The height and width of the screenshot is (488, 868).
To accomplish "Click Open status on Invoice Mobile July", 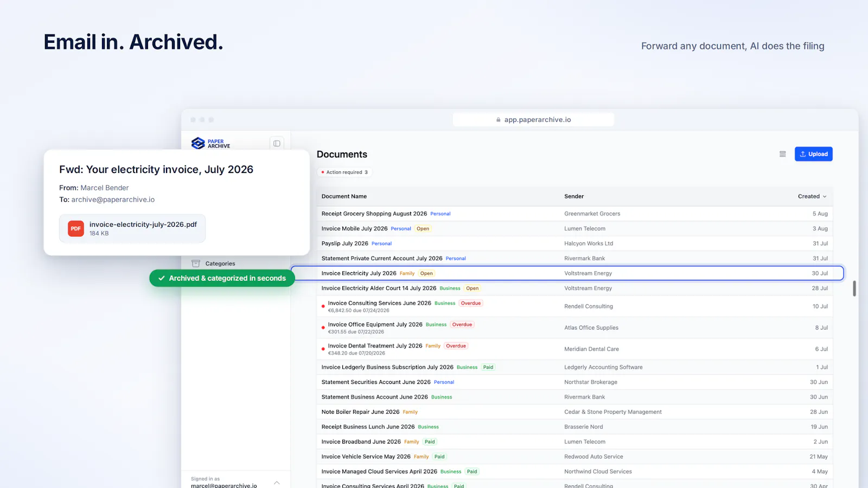I will pyautogui.click(x=423, y=229).
